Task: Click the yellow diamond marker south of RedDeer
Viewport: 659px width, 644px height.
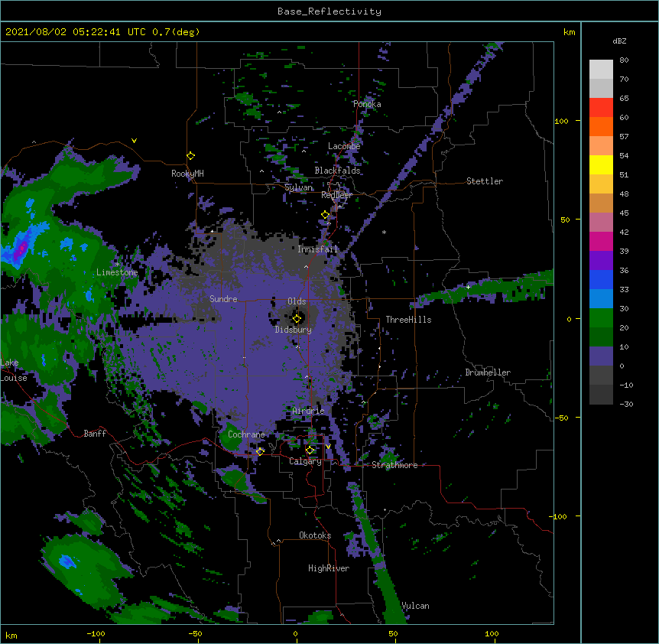Action: (x=325, y=215)
